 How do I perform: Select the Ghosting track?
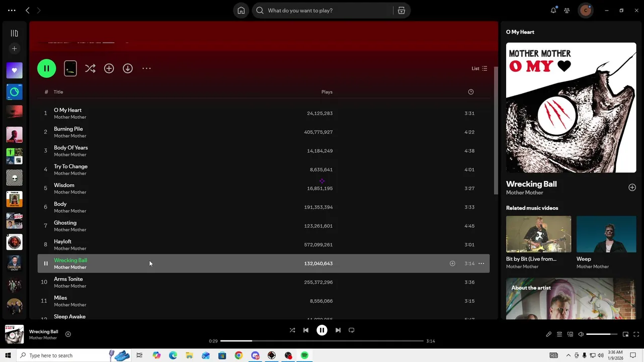264,226
